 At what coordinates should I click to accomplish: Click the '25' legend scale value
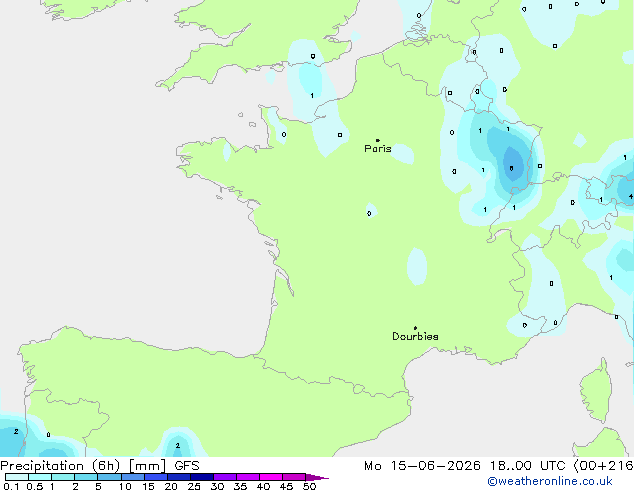[x=194, y=486]
